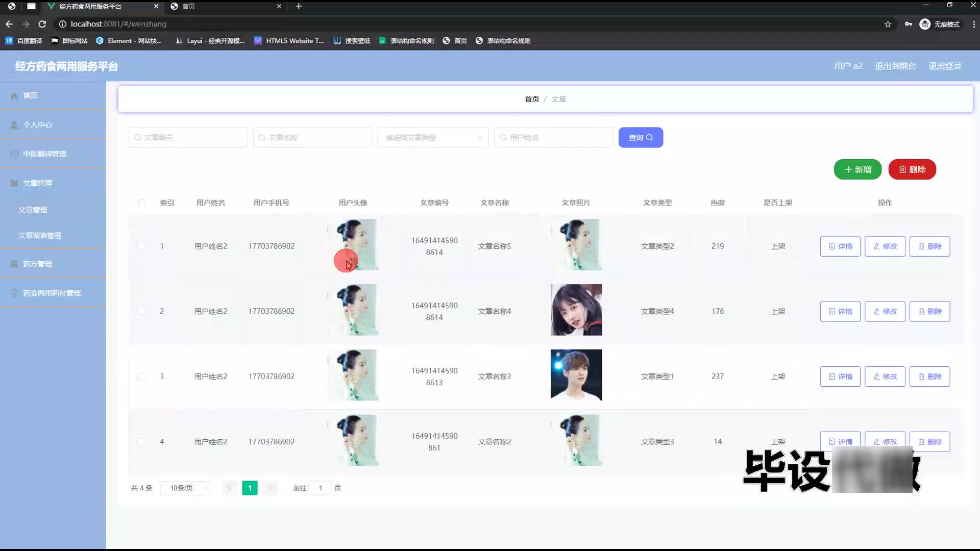Click the 经方药食两用服务平台 header title

[x=66, y=66]
